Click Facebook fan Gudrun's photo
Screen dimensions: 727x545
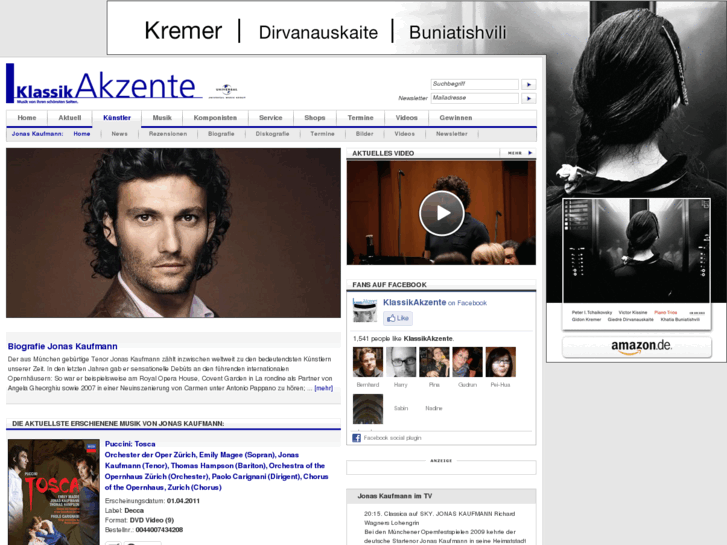[467, 362]
